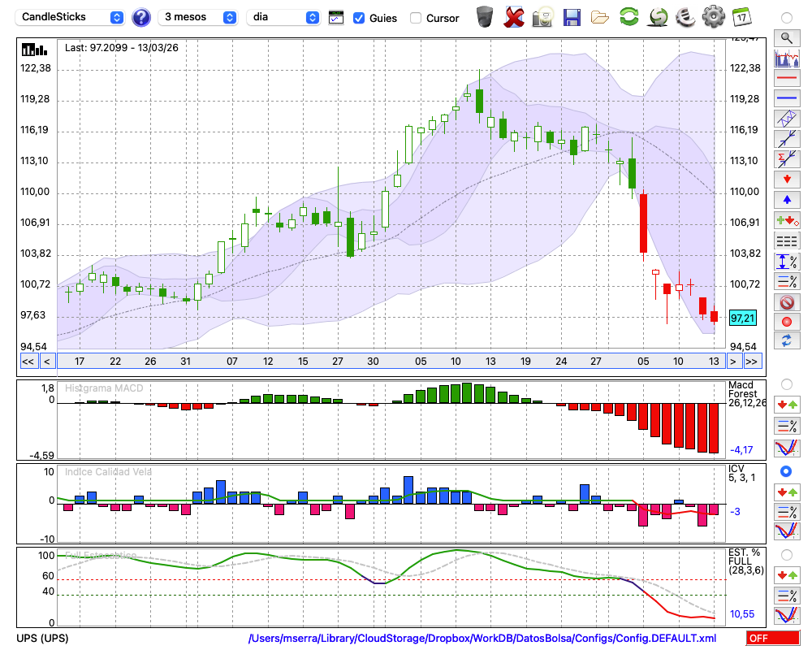Screen dimensions: 812x650
Task: Click the volume histogram chart tool
Action: [x=787, y=58]
